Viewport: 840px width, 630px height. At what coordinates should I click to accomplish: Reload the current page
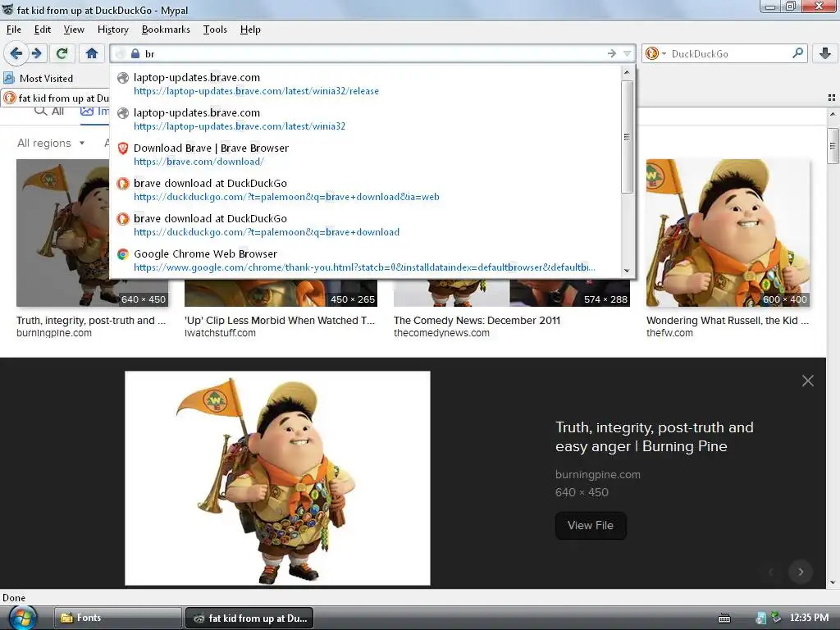pos(62,53)
